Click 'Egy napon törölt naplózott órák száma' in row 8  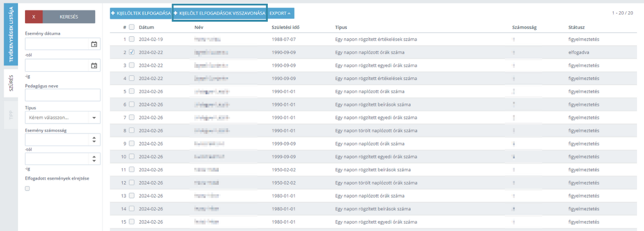pos(376,131)
